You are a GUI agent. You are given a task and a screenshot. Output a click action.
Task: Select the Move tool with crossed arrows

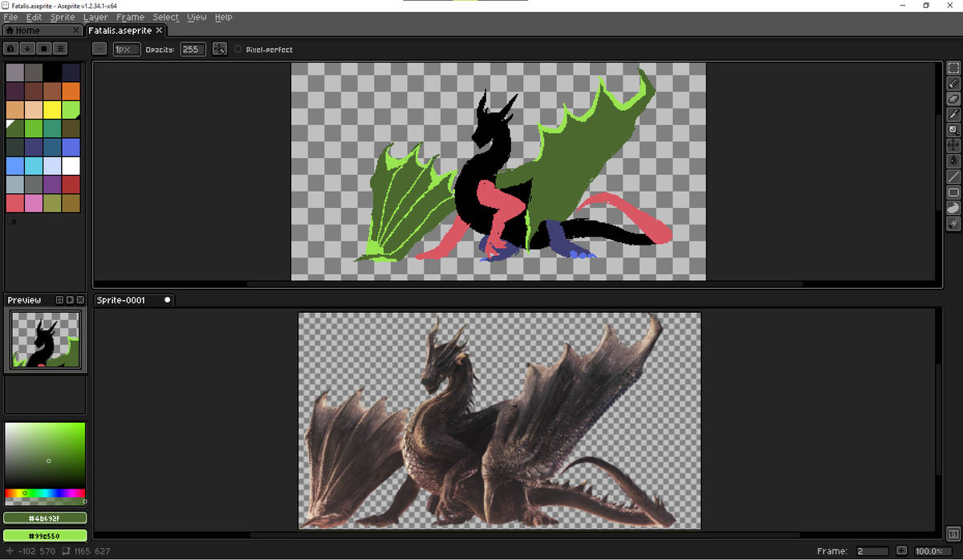(x=953, y=145)
